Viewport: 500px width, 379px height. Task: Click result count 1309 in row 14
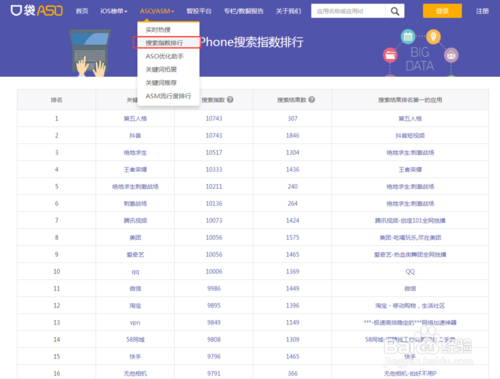pos(293,339)
